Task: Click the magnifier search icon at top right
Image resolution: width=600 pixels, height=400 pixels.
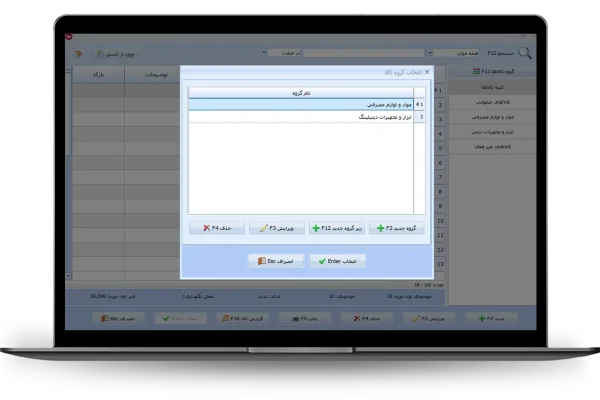Action: point(523,53)
